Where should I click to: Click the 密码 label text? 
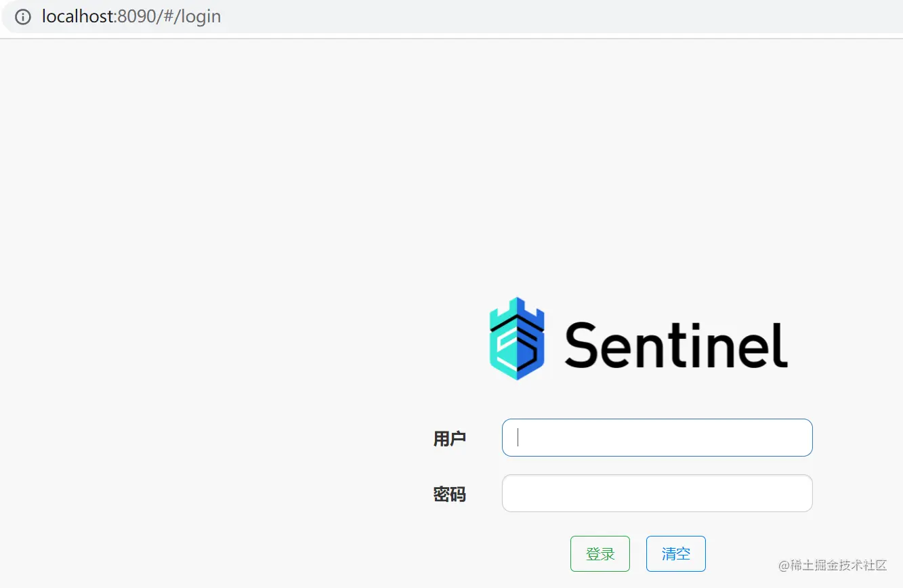(450, 495)
